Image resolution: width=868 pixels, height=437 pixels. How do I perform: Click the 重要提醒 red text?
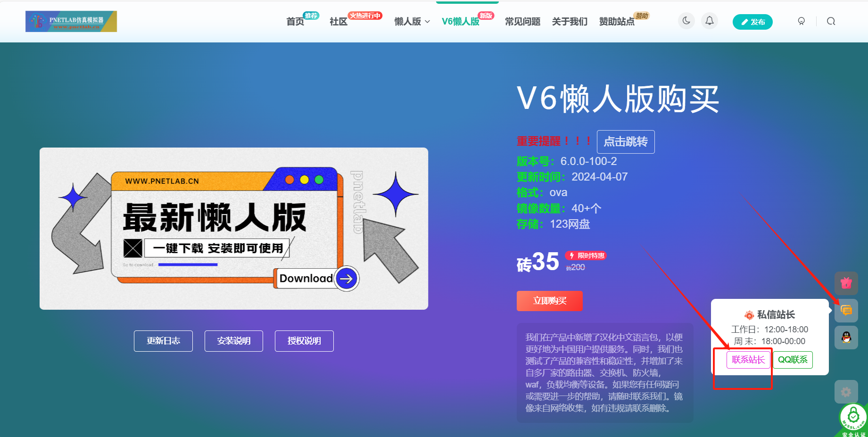coord(554,141)
